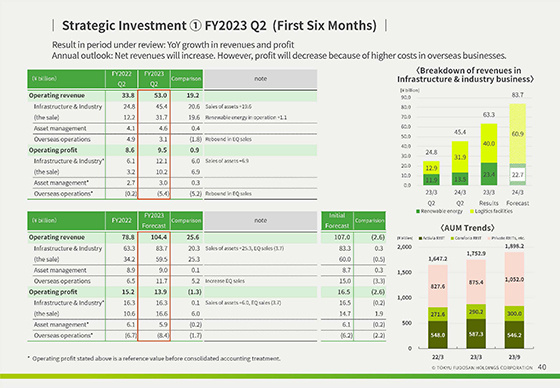Click Operating profit comparison value (1.3)

tap(195, 292)
